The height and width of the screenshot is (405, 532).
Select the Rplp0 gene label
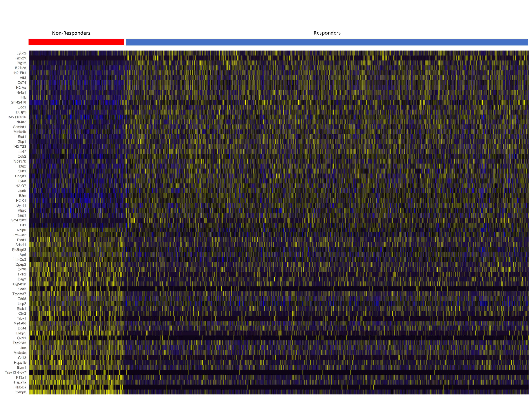(x=21, y=230)
